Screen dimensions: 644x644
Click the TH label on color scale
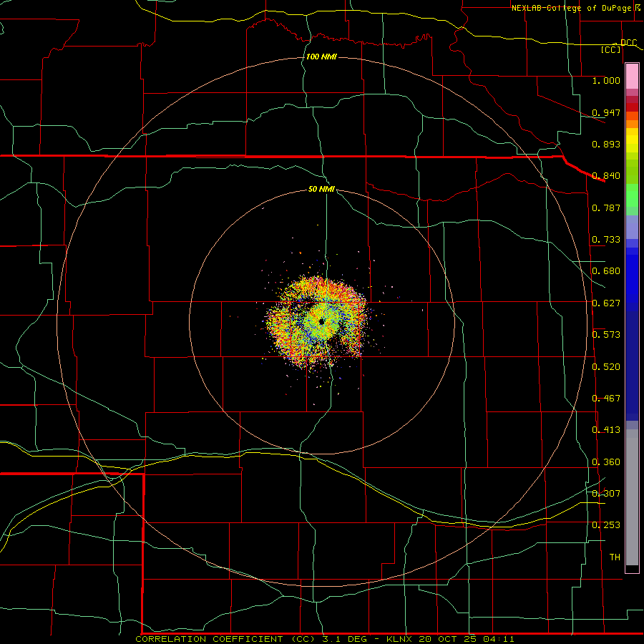(x=615, y=557)
